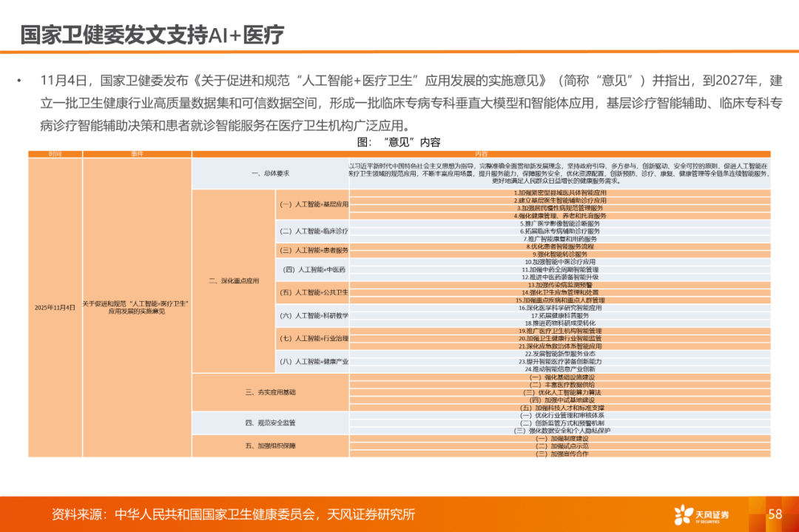Click the cell （三）人工智能+患者服务
Image resolution: width=799 pixels, height=532 pixels.
click(x=312, y=250)
